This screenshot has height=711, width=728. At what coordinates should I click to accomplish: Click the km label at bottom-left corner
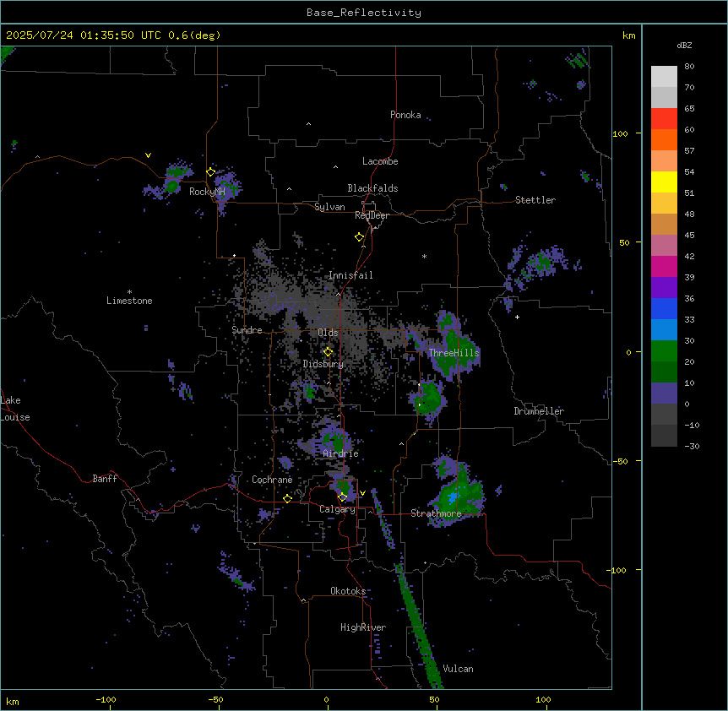click(13, 701)
